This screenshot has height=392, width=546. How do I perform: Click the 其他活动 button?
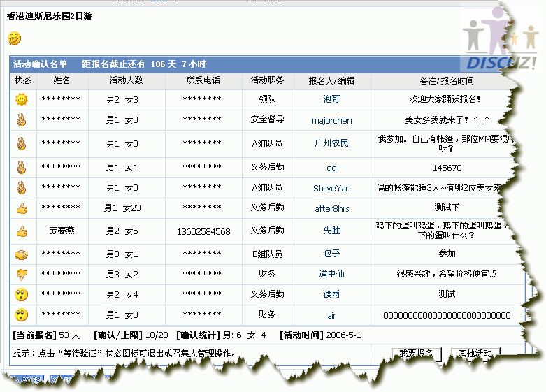(x=475, y=354)
